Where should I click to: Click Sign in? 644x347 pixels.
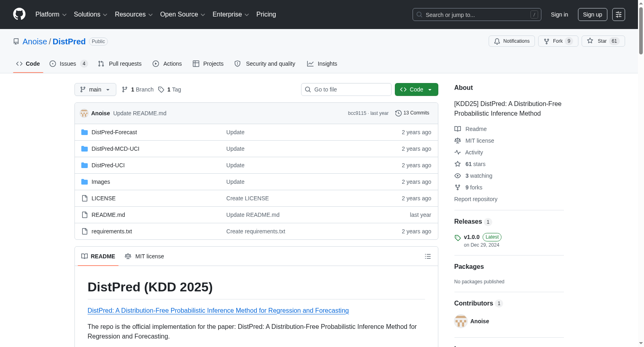(559, 15)
